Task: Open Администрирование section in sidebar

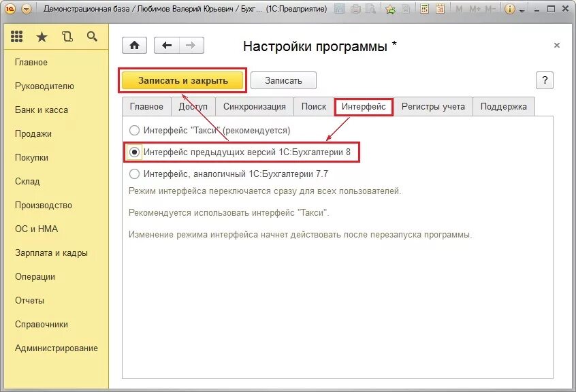Action: (x=57, y=348)
